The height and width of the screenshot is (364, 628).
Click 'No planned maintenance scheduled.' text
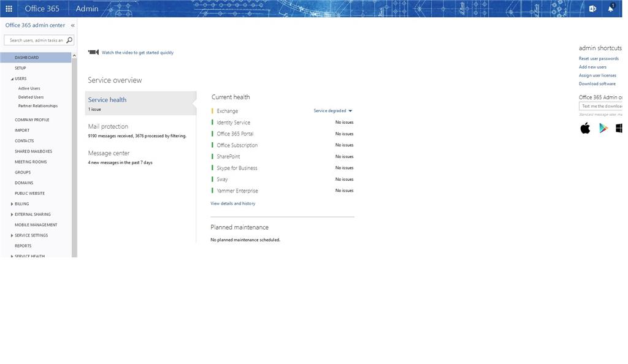pyautogui.click(x=245, y=240)
